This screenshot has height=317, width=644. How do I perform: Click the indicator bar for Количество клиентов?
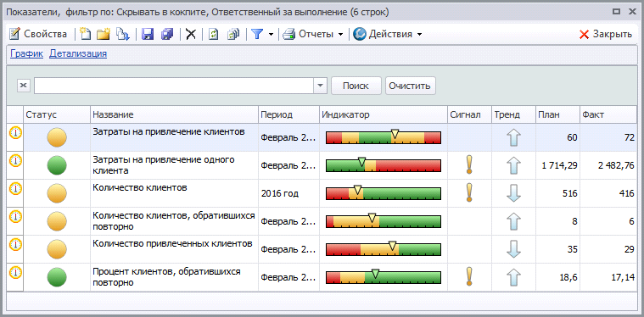[384, 192]
